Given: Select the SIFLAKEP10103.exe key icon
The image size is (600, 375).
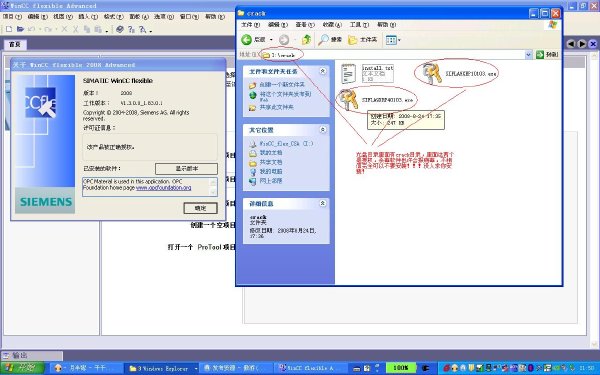Looking at the screenshot, I should click(432, 73).
